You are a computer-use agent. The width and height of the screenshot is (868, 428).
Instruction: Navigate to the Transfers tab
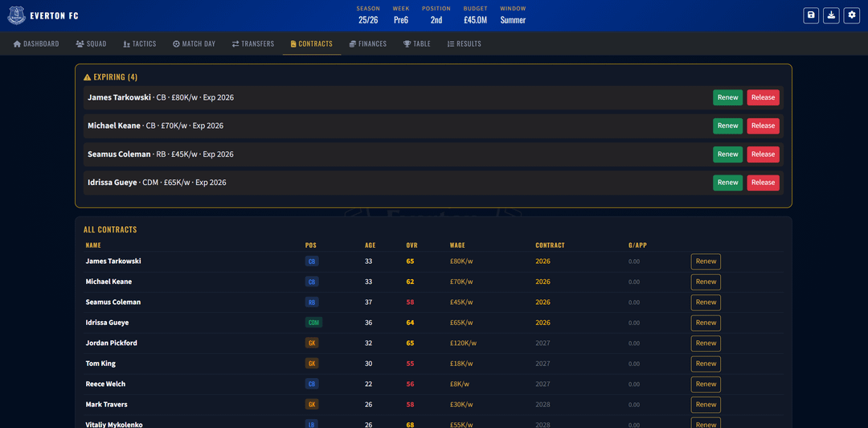click(253, 43)
